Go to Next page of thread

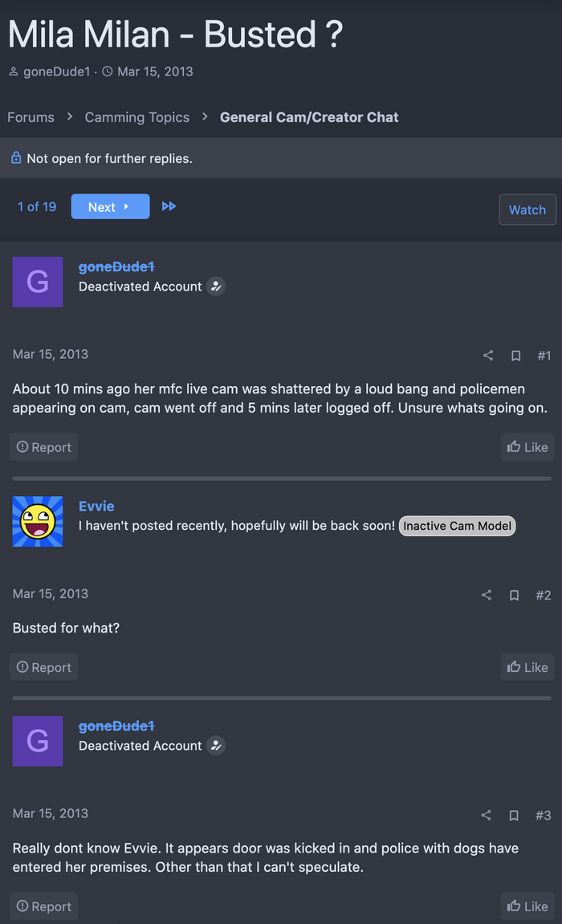tap(110, 207)
